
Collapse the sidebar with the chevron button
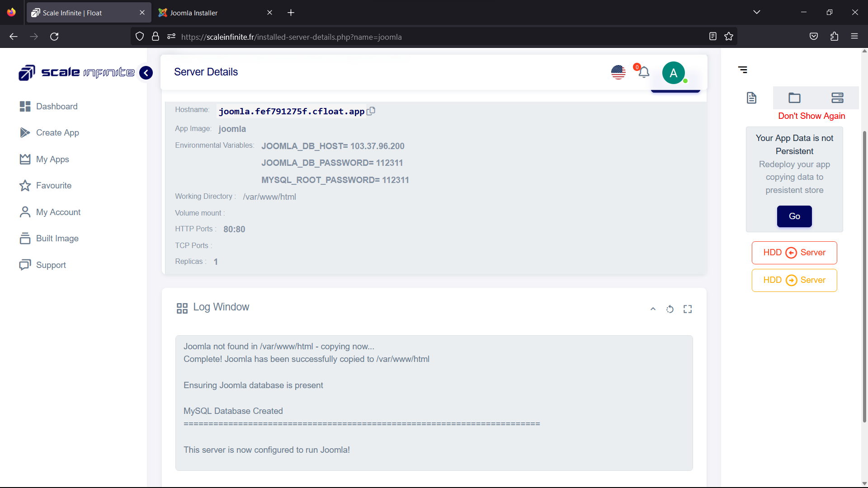point(146,73)
